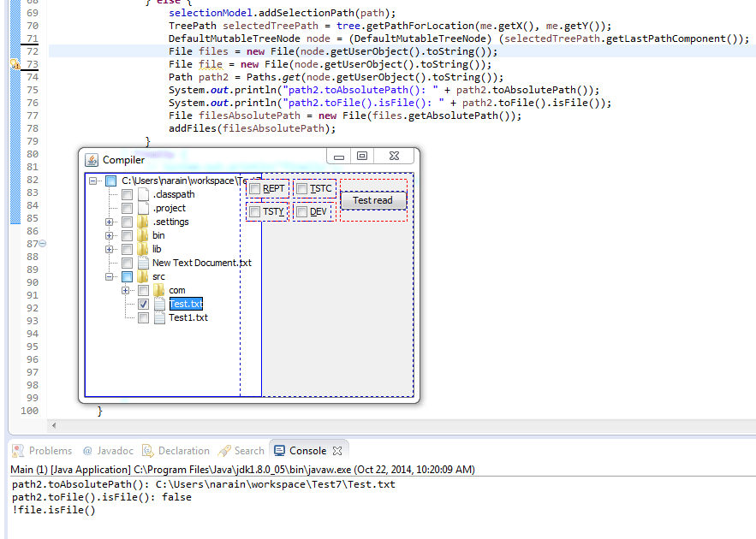Click the Problems view icon
Image resolution: width=756 pixels, height=539 pixels.
coord(16,450)
